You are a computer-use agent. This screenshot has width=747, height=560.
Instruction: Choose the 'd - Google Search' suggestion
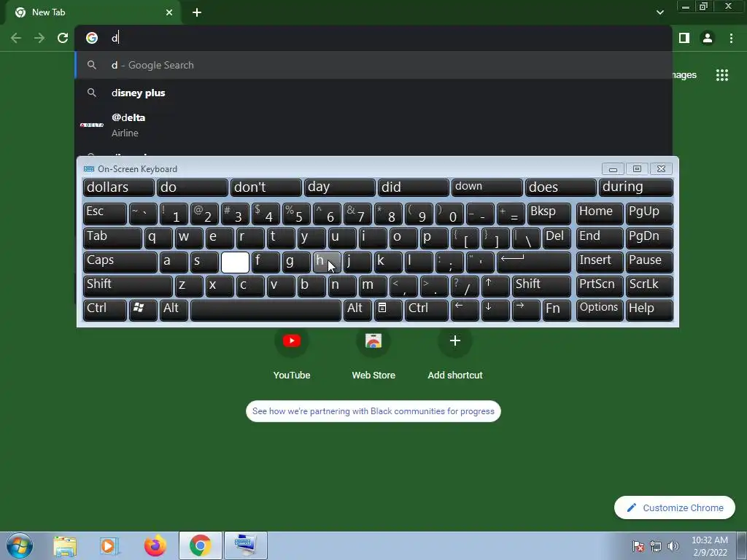(373, 65)
